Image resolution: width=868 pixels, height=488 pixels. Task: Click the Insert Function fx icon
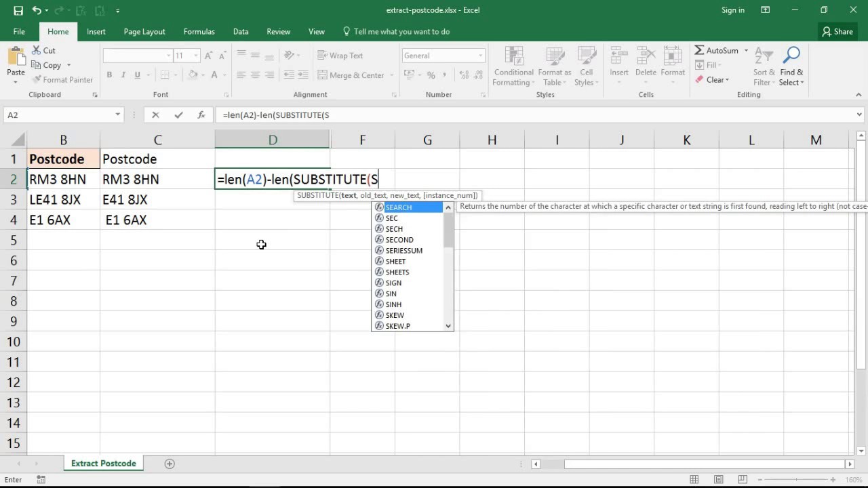pyautogui.click(x=201, y=115)
